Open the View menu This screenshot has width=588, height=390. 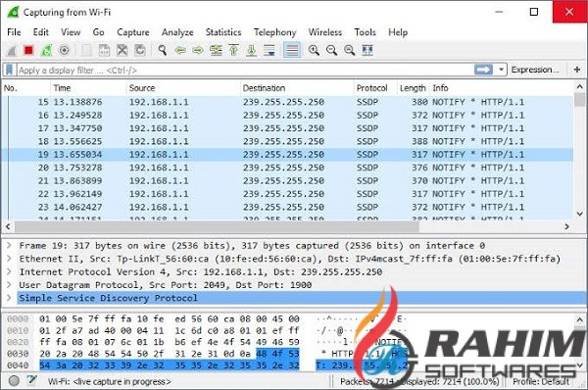[71, 32]
